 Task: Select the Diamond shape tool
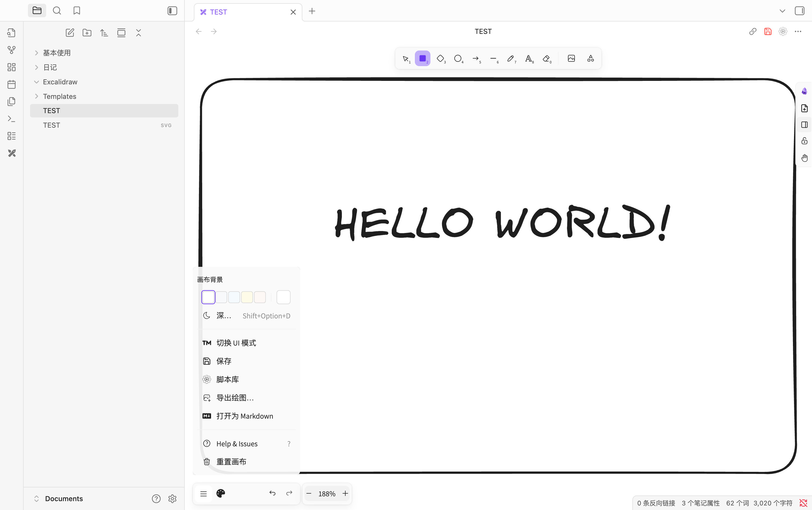click(x=440, y=58)
